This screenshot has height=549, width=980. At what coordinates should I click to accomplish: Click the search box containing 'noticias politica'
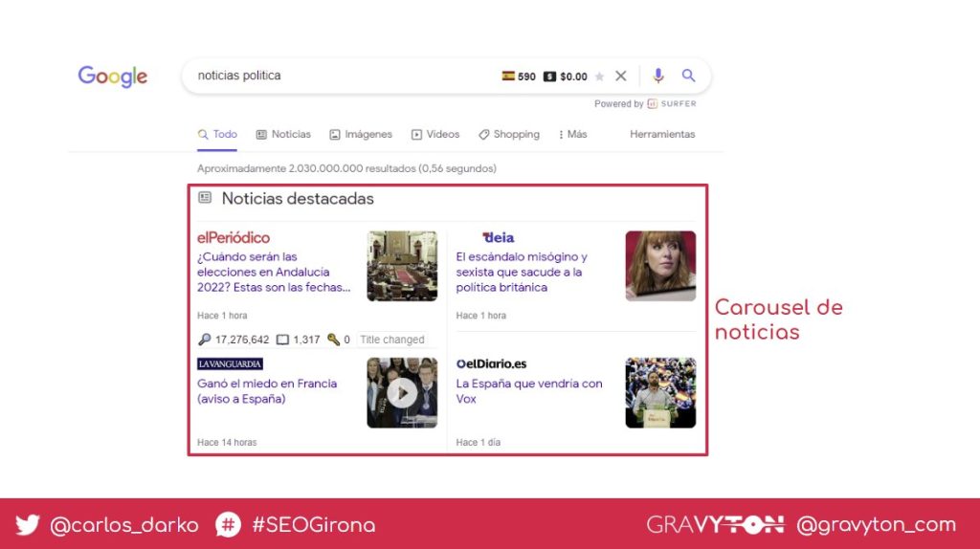coord(446,76)
